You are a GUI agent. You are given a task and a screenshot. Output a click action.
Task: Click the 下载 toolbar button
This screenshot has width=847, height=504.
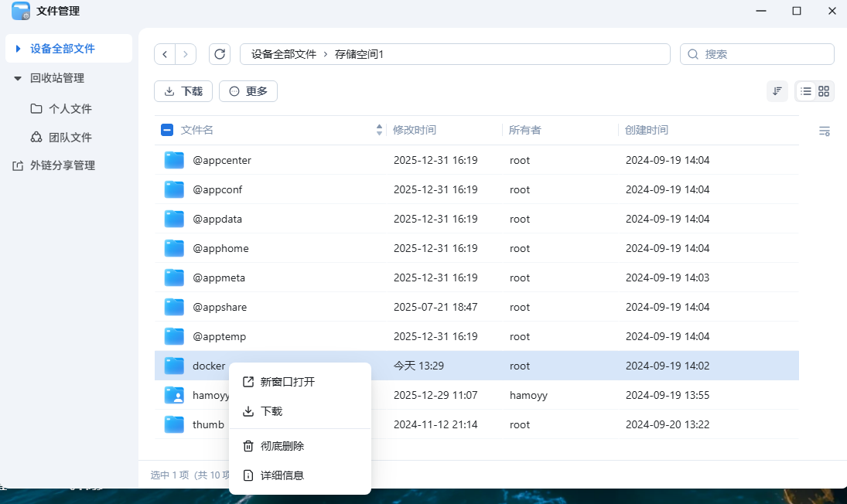(x=183, y=91)
